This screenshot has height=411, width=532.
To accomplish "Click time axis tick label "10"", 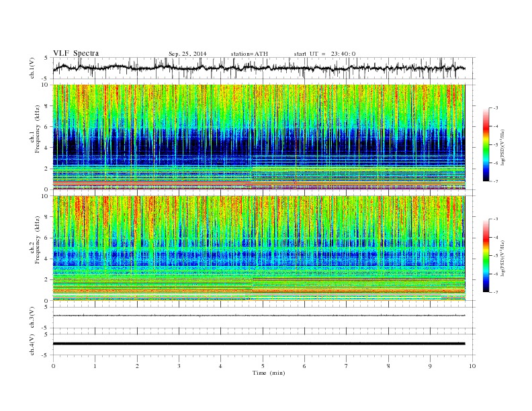I will point(472,366).
